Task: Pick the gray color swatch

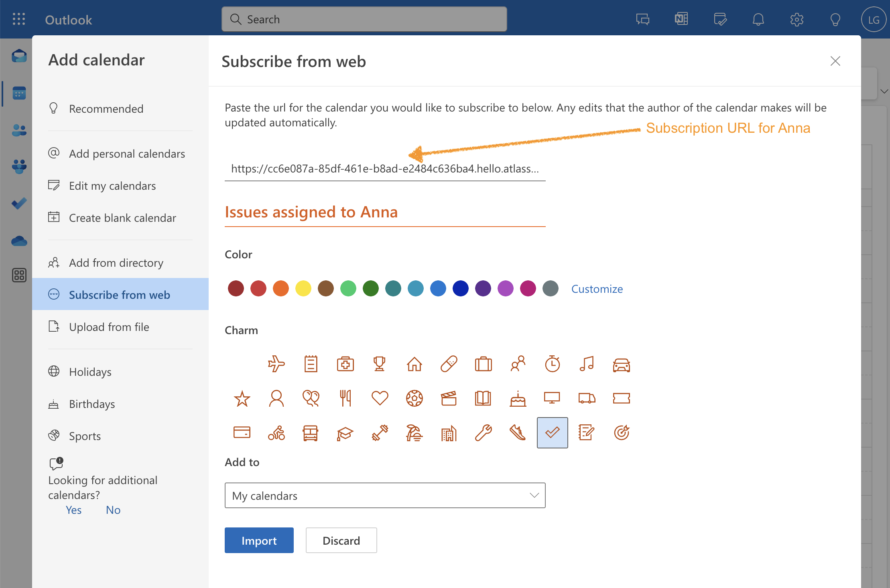Action: 551,288
